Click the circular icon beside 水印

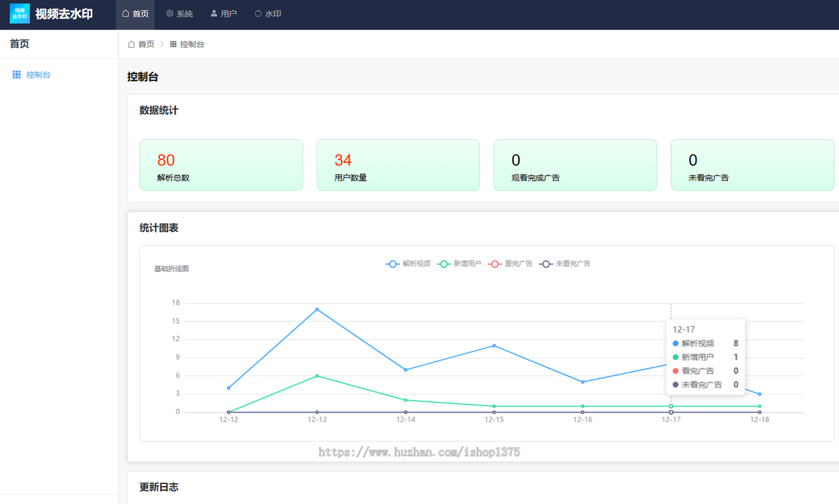[258, 13]
